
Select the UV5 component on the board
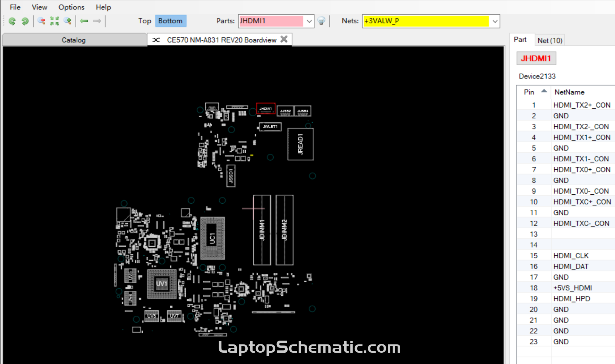pos(130,276)
